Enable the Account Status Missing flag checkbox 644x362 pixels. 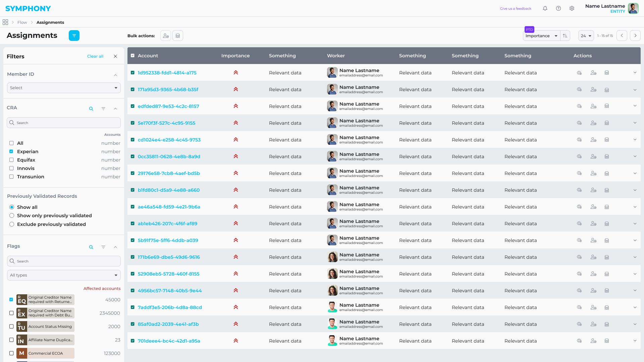tap(11, 326)
